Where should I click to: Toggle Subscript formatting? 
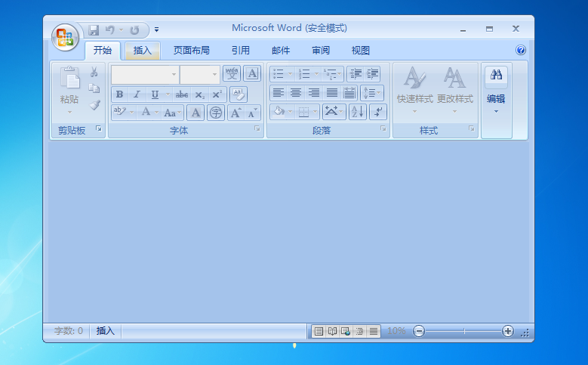(200, 94)
